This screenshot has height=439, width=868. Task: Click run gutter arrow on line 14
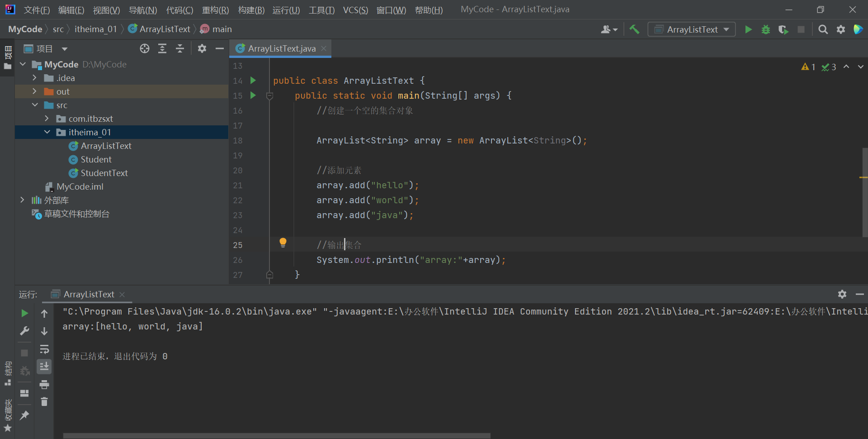tap(253, 81)
